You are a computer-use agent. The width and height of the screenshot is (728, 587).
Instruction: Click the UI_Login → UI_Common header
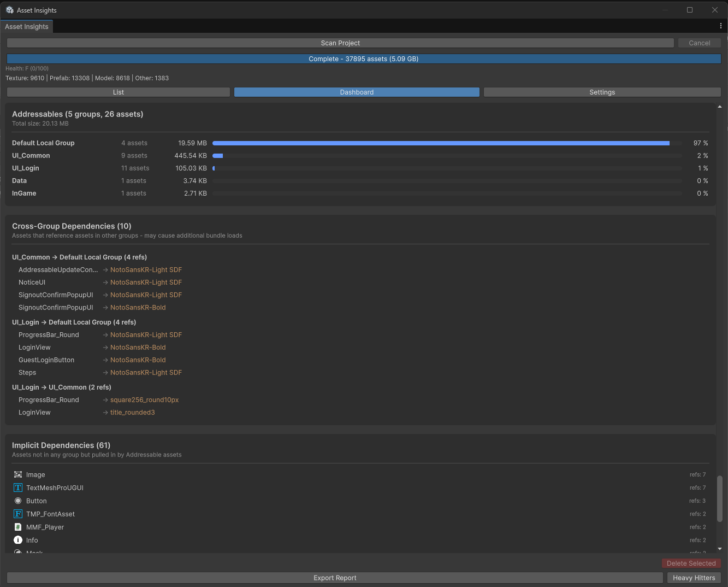point(62,388)
